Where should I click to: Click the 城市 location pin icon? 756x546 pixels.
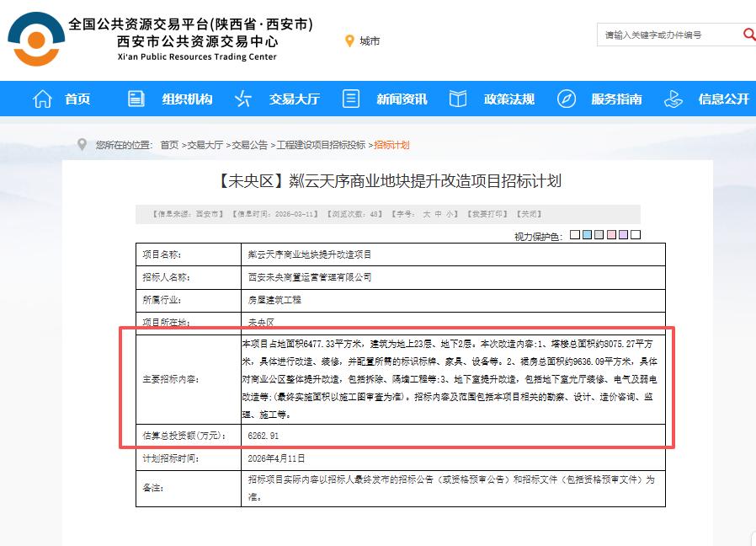[348, 40]
